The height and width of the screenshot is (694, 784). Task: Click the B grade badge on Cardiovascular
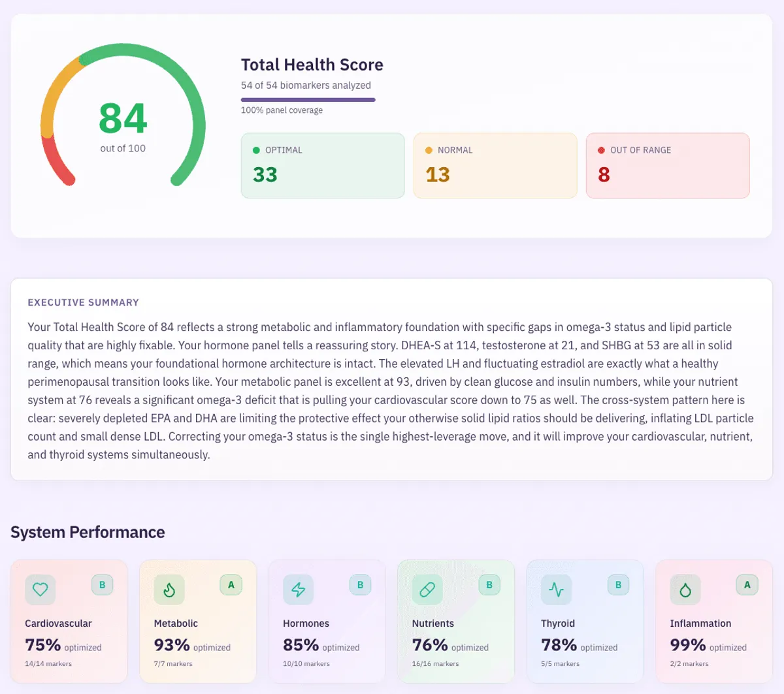pos(102,585)
